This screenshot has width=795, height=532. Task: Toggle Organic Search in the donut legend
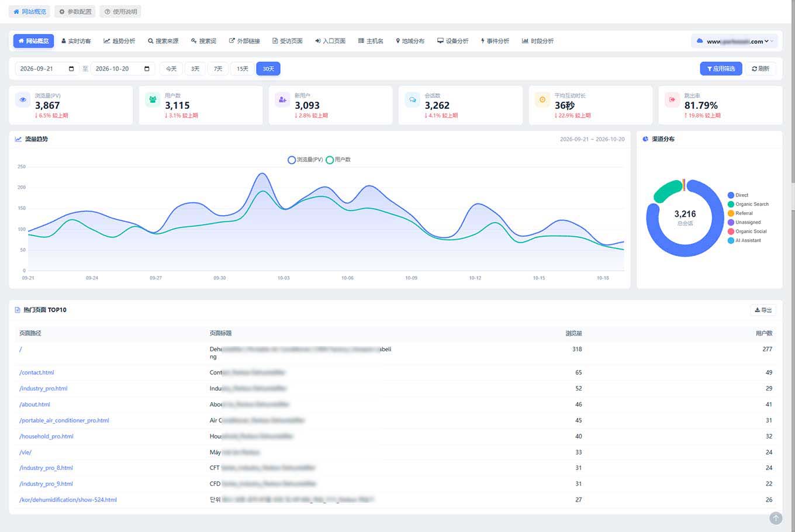(x=748, y=204)
